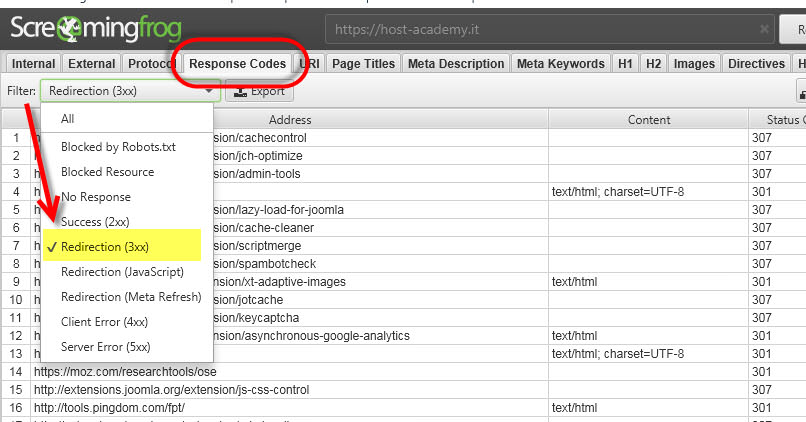The width and height of the screenshot is (806, 422).
Task: Click the Screaming Frog logo
Action: tap(96, 29)
